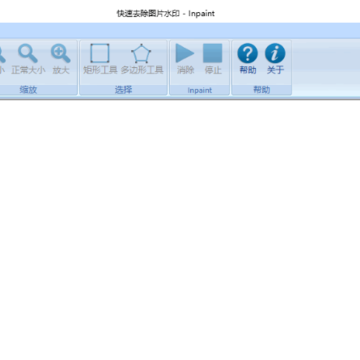360x360 pixels.
Task: Open 关于 via the info icon
Action: (275, 53)
